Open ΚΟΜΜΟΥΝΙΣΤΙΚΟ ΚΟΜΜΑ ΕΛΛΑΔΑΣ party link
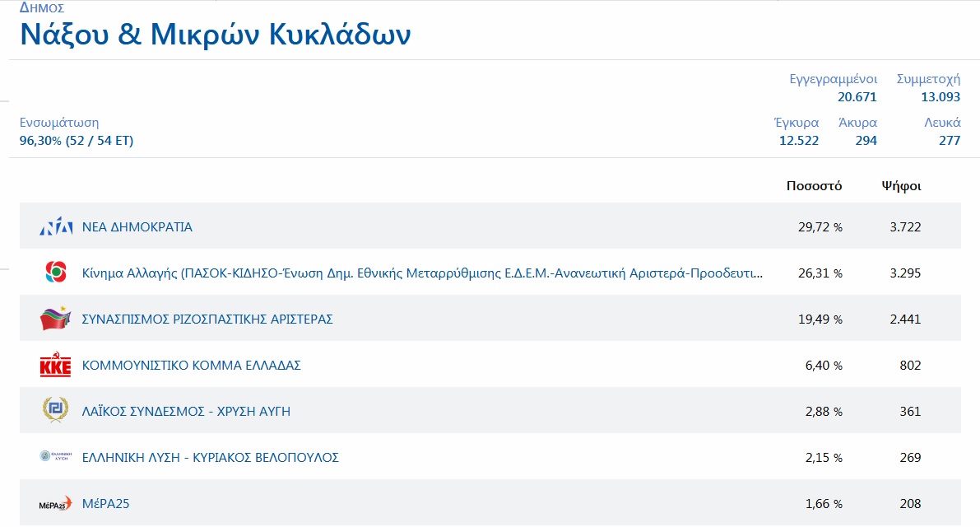 click(x=192, y=366)
